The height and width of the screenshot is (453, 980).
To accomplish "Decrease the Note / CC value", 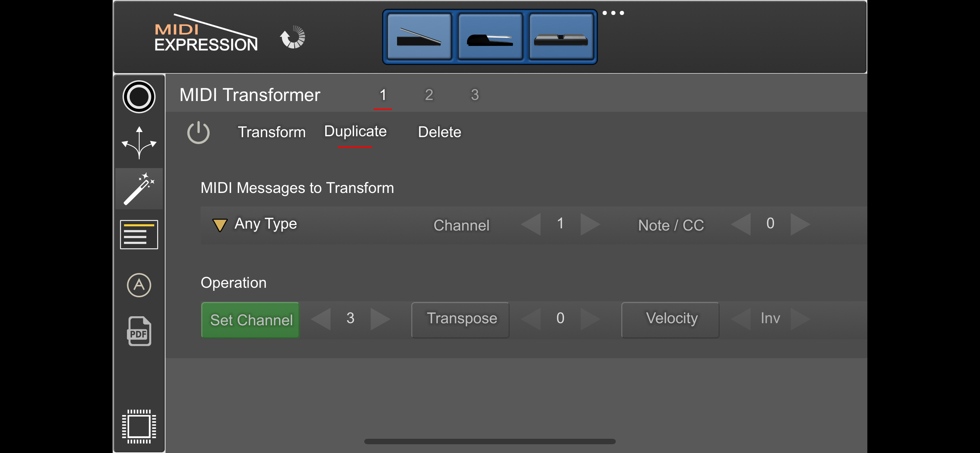I will tap(741, 225).
